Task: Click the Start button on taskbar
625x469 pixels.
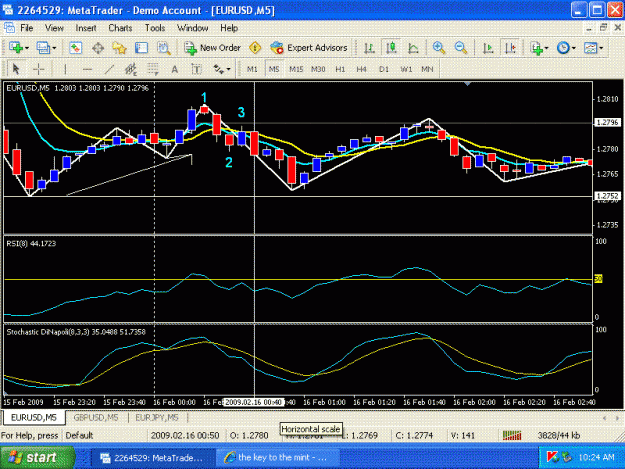Action: pos(37,457)
